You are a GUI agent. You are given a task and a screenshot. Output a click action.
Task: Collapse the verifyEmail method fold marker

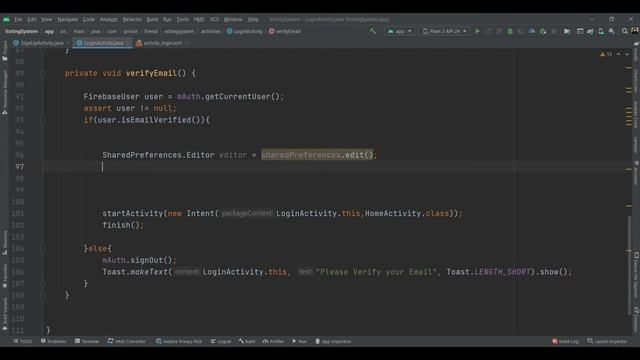click(43, 73)
